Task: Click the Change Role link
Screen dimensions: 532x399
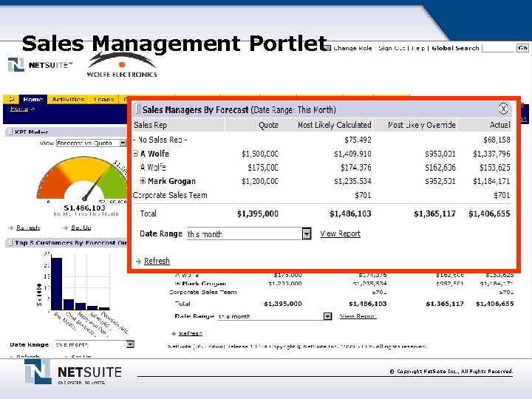Action: pos(352,48)
